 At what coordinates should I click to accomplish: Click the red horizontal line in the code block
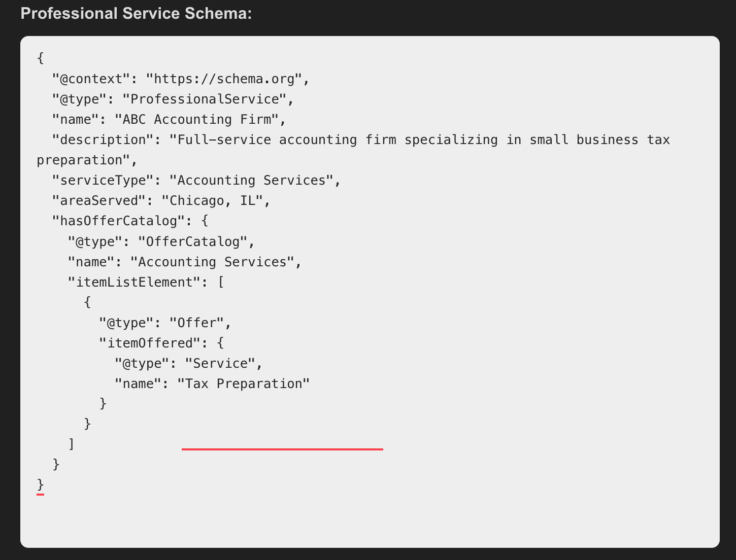click(282, 449)
